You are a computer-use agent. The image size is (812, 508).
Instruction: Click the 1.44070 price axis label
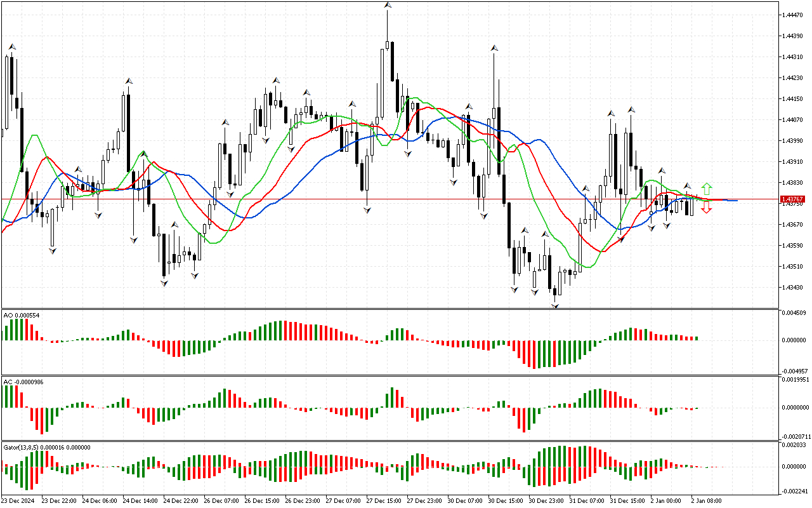pos(794,119)
